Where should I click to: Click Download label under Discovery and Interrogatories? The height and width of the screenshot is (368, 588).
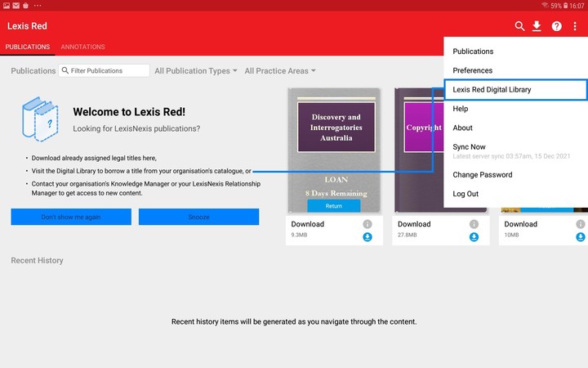click(x=308, y=224)
